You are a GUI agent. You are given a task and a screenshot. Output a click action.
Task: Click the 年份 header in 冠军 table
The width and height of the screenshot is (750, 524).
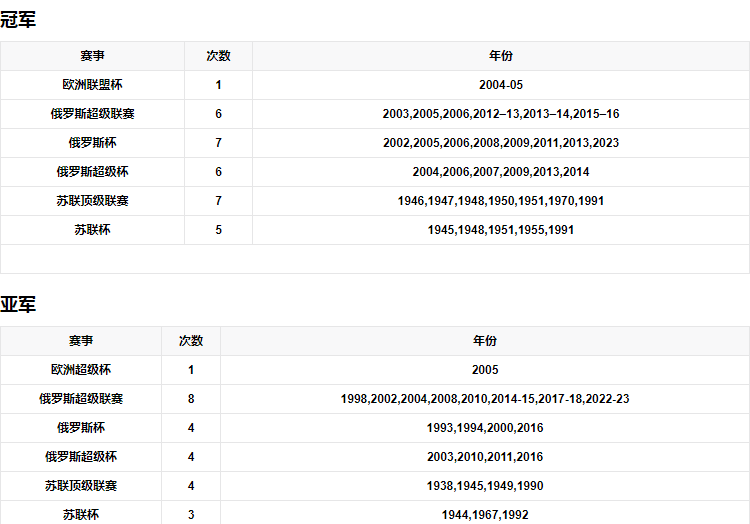[500, 56]
